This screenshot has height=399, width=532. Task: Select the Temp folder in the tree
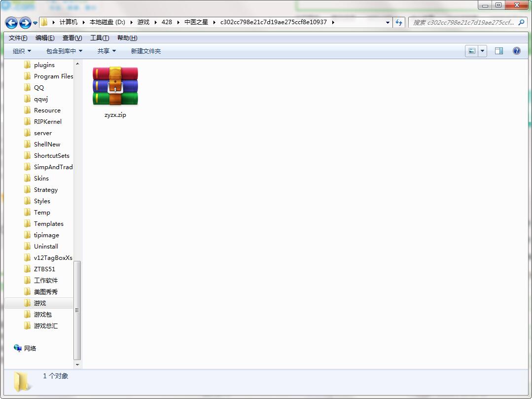[x=37, y=213]
